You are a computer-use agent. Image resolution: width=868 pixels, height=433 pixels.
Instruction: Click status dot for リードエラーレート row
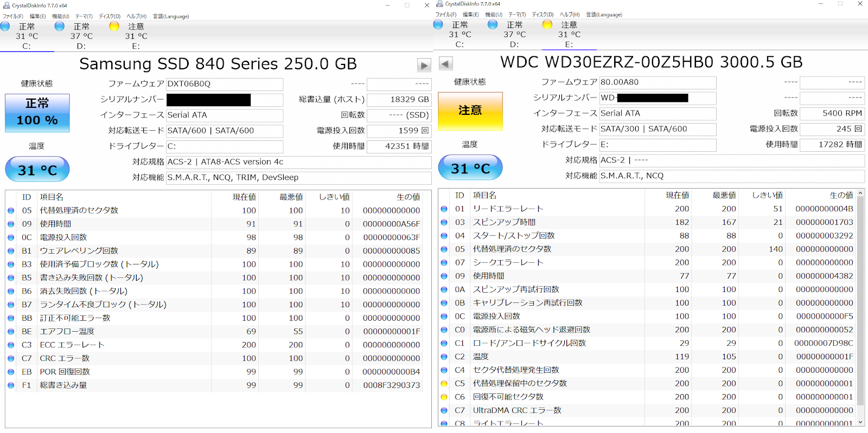444,209
